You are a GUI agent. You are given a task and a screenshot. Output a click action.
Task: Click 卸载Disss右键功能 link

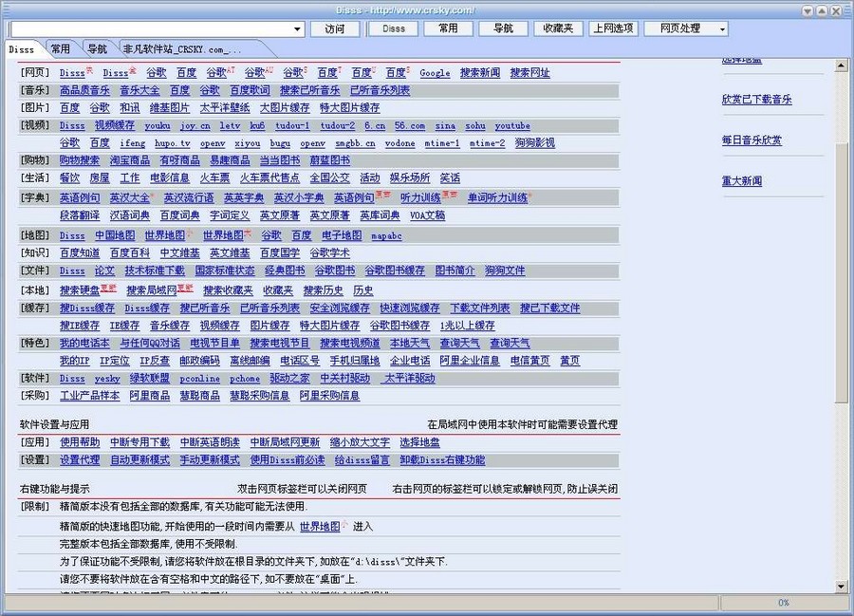(442, 460)
